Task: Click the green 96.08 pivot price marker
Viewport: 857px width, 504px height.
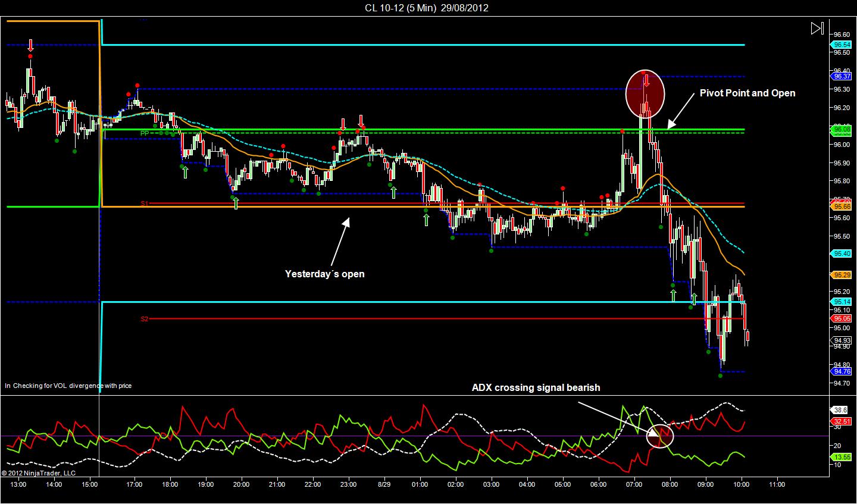Action: pyautogui.click(x=841, y=129)
